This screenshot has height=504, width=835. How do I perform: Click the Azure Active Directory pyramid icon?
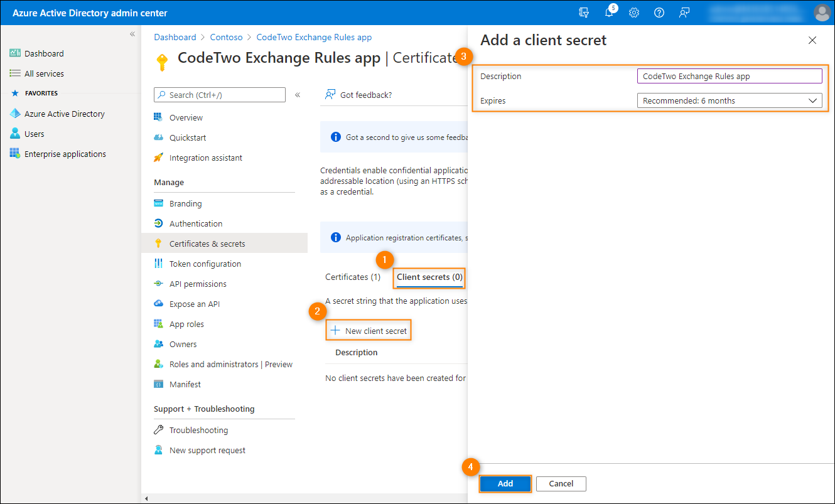click(15, 114)
